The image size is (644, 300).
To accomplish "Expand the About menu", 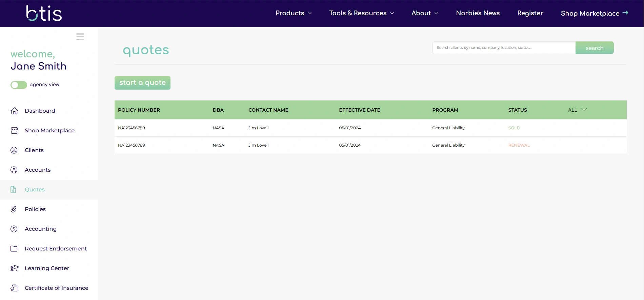I will [425, 13].
